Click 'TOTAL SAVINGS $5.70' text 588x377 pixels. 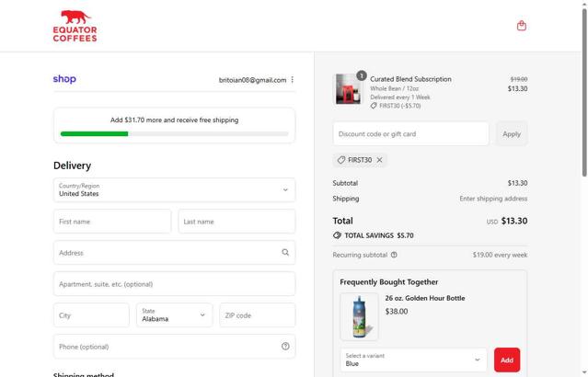(x=379, y=235)
